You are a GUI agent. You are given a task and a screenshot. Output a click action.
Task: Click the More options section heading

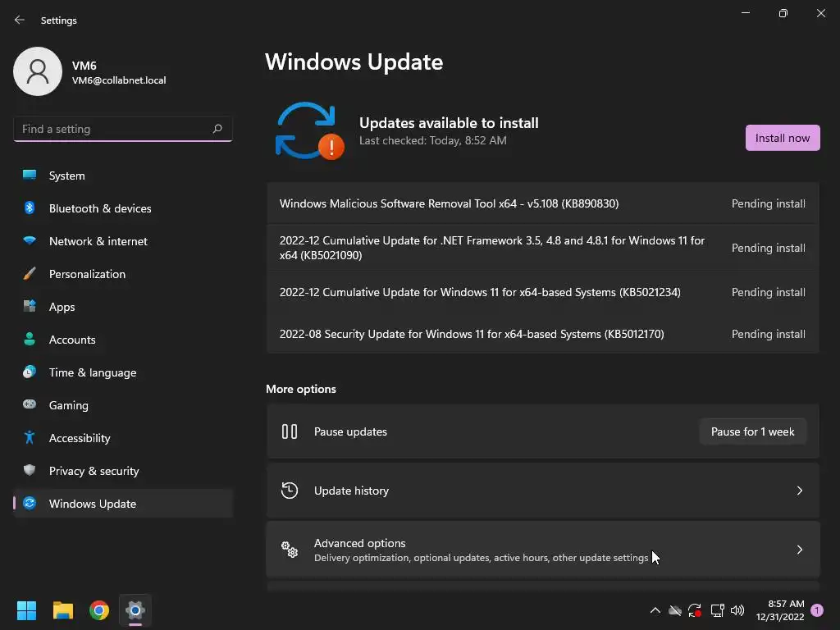(x=301, y=389)
